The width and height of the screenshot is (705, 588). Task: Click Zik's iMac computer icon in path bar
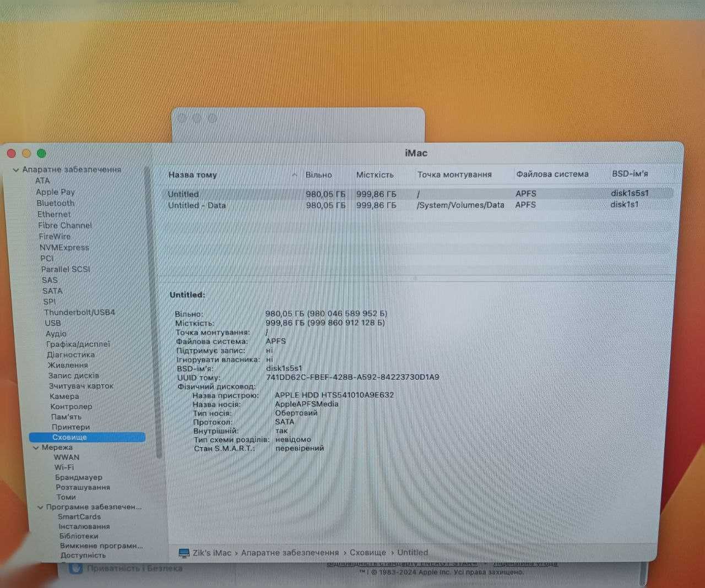[x=185, y=553]
